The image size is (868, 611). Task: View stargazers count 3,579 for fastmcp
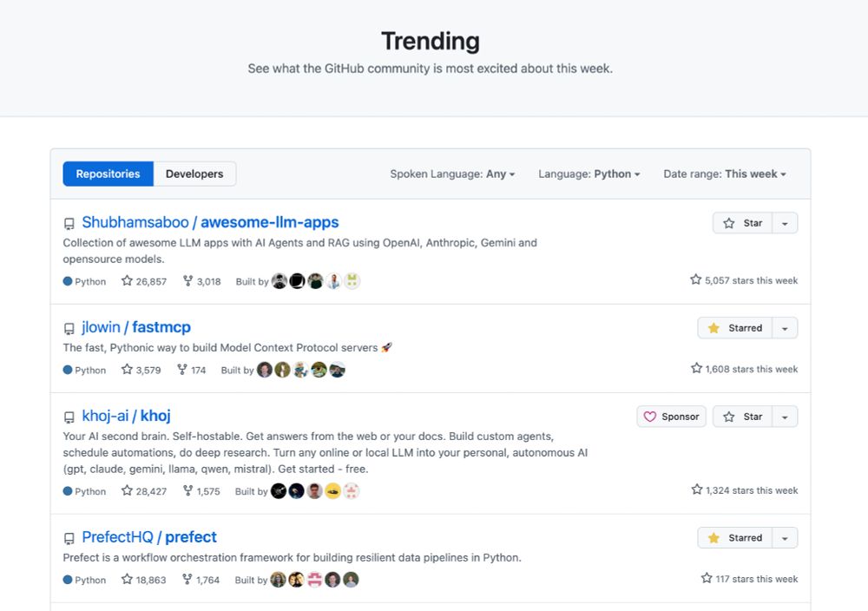pyautogui.click(x=141, y=370)
